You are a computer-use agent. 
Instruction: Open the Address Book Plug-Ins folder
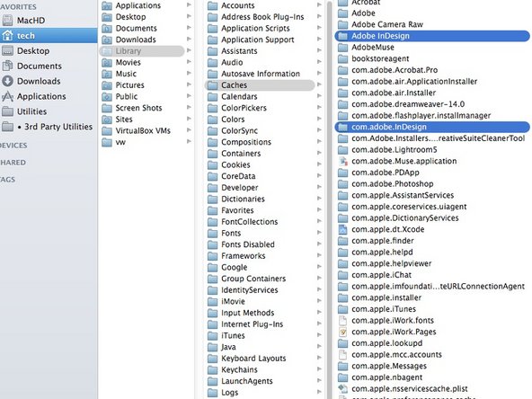262,17
